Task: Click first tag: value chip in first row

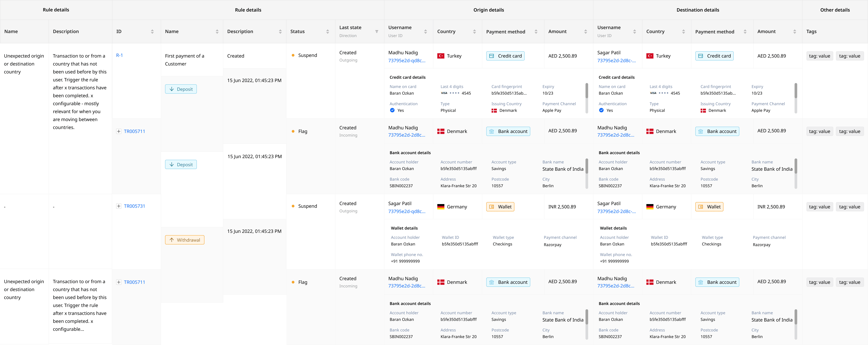Action: click(x=820, y=56)
